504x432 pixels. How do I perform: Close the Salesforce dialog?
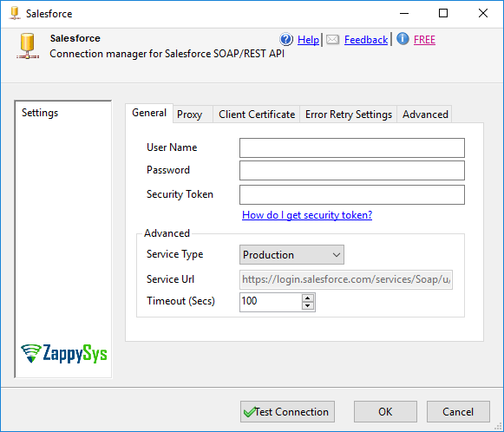[x=483, y=14]
